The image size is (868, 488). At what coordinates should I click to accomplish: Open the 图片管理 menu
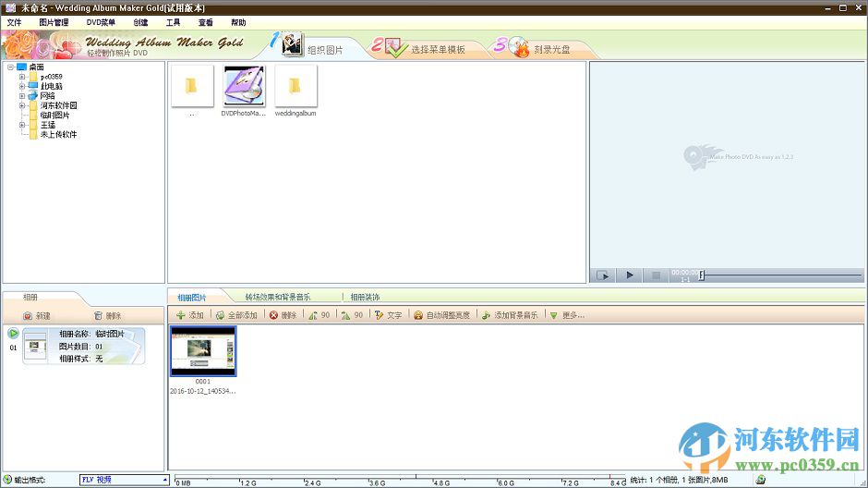point(54,22)
